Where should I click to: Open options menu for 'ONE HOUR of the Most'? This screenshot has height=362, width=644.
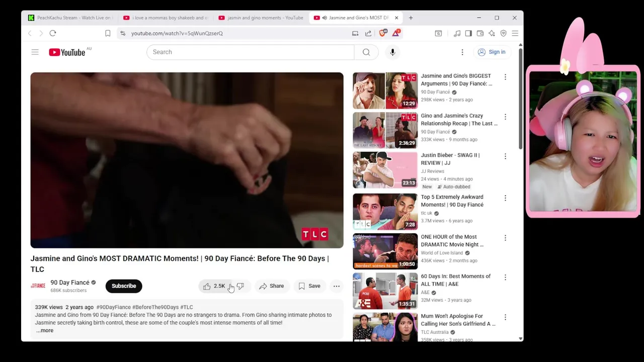point(505,238)
